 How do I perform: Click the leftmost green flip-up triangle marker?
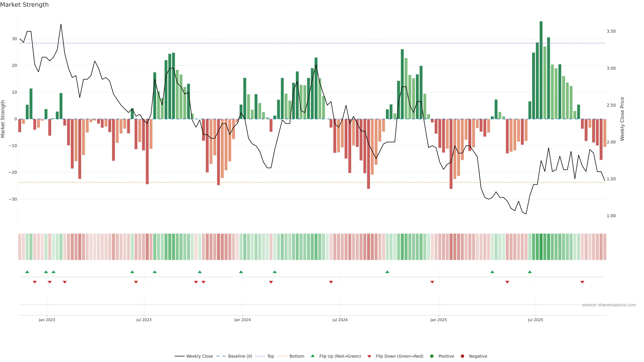pos(27,272)
